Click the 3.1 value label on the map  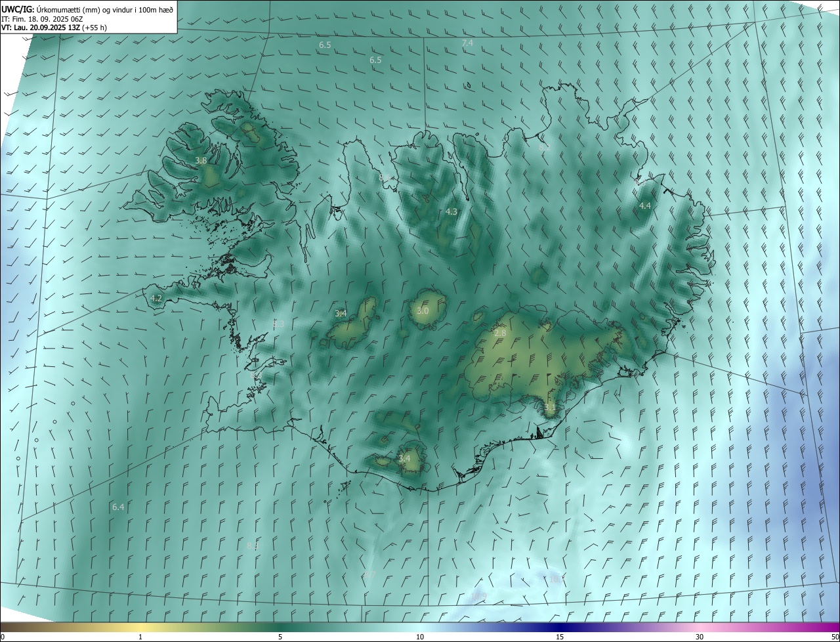pos(550,407)
